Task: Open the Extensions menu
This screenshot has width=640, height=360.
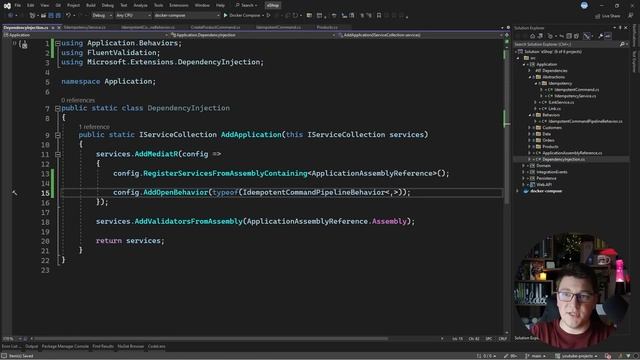Action: point(179,5)
